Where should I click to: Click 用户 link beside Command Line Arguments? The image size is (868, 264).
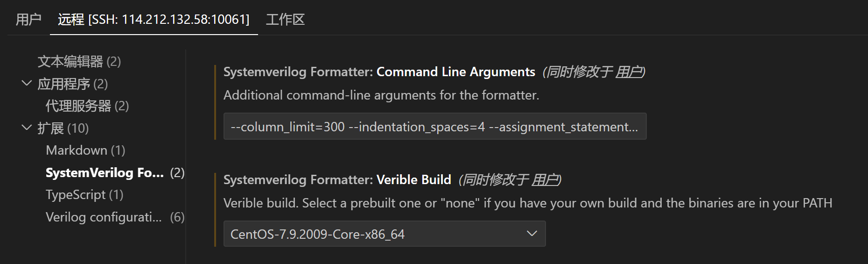point(629,72)
